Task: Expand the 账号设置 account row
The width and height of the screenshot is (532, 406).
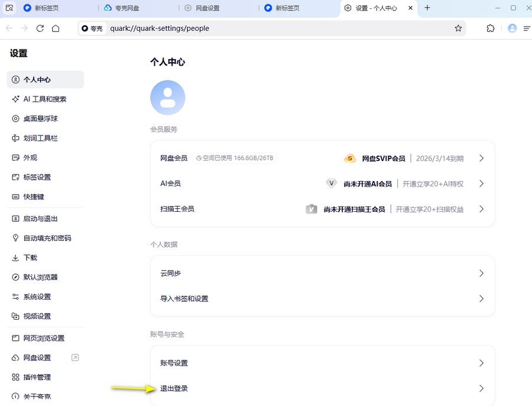Action: point(322,363)
